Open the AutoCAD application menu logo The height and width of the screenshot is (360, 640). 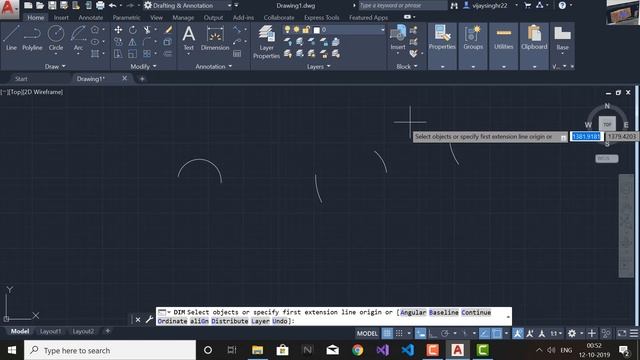click(8, 8)
